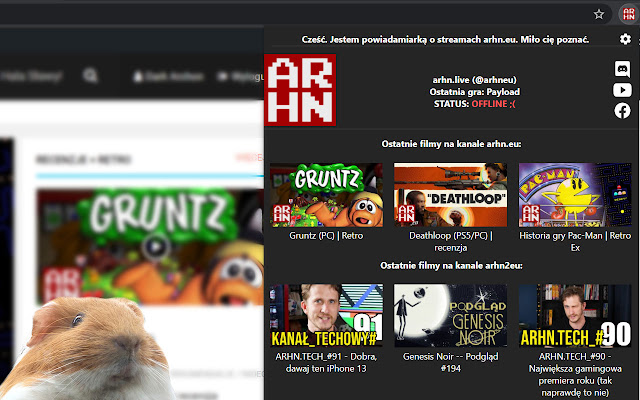Viewport: 640px width, 400px height.
Task: Click 'ARHN.TECH_#91 - Dobra, dawaj ten iPhone 13' title
Action: pos(326,362)
